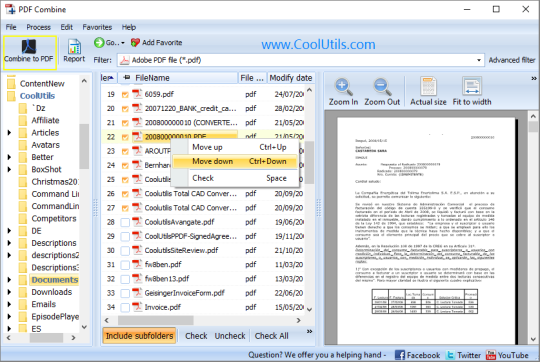Click the Combine to PDF icon
Screen dimensions: 540x362
[29, 46]
